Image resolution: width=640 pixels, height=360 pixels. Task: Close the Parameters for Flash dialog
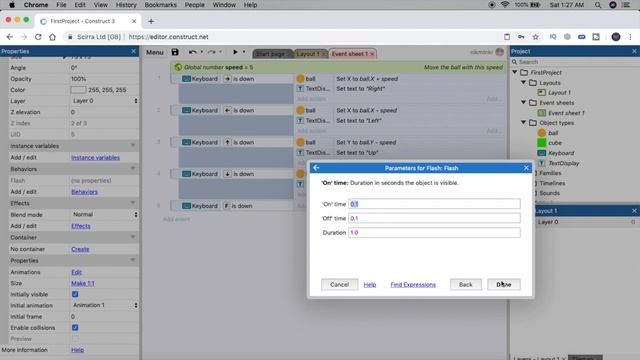click(x=526, y=168)
